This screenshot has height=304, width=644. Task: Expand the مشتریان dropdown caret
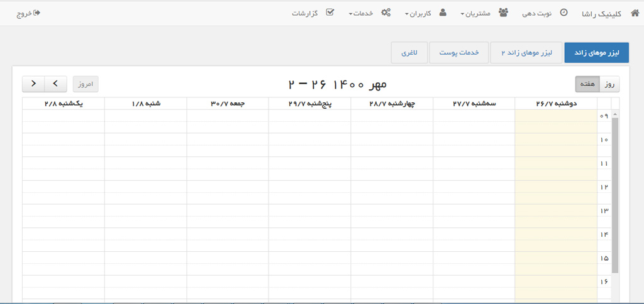point(462,14)
